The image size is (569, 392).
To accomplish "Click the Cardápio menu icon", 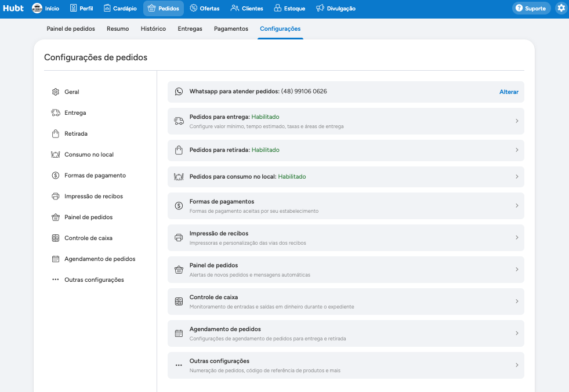I will (107, 8).
